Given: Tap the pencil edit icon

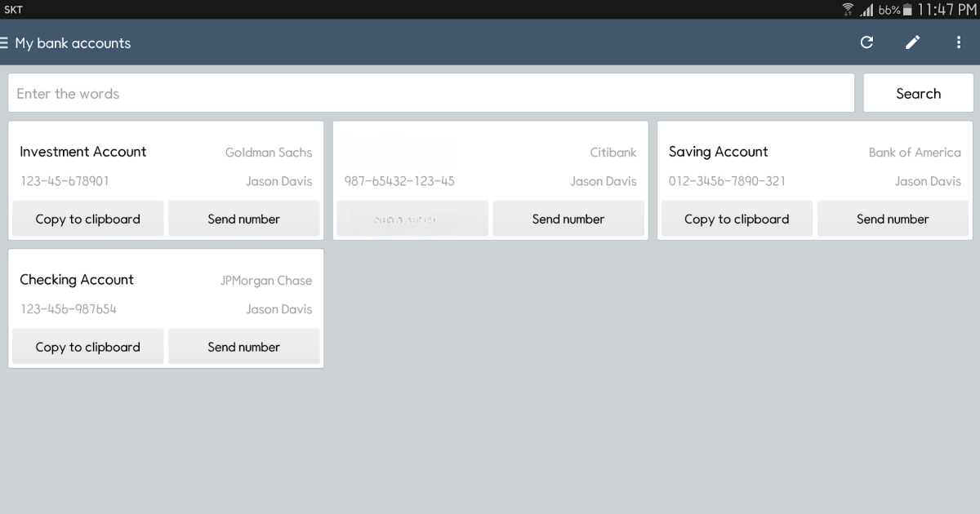Looking at the screenshot, I should pyautogui.click(x=913, y=42).
